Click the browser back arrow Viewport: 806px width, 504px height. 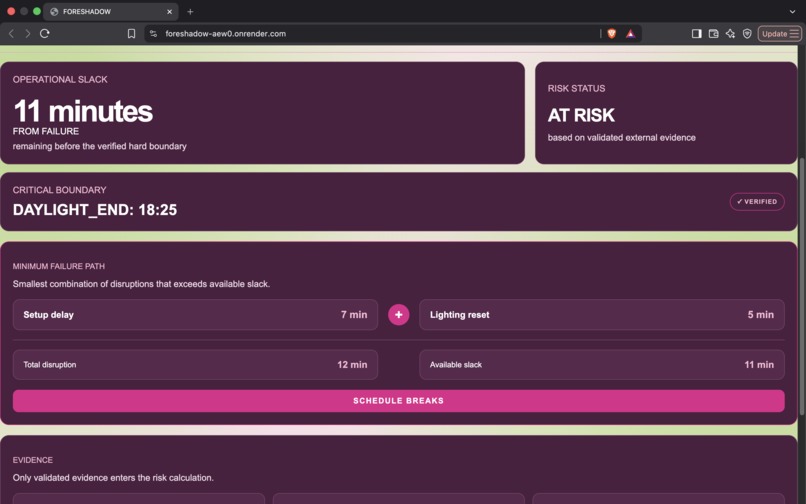click(11, 33)
